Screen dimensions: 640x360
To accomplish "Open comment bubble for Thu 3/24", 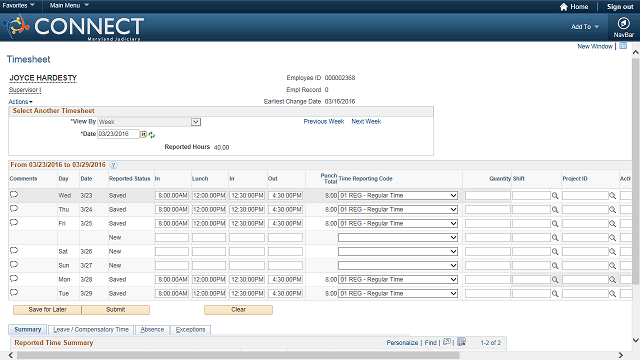I will (14, 209).
